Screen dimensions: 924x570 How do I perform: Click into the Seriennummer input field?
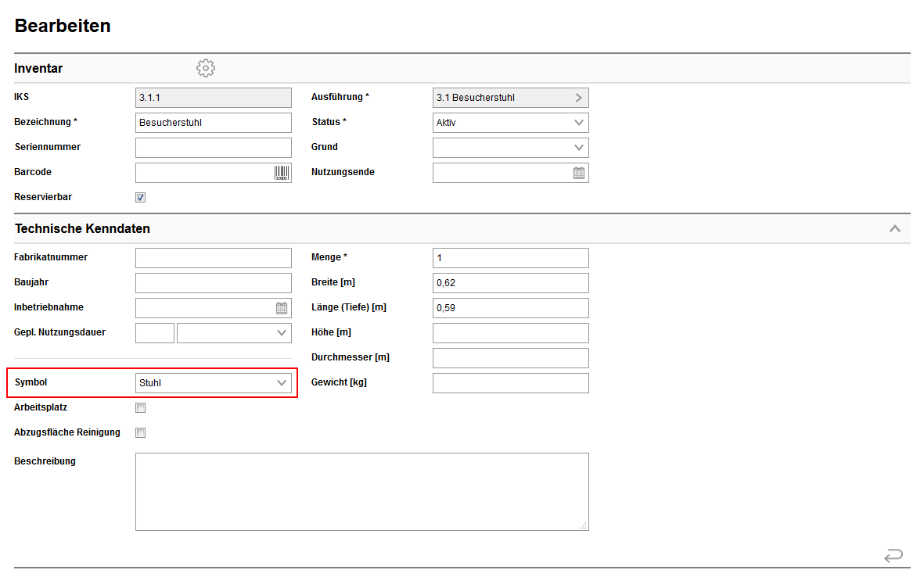pyautogui.click(x=213, y=148)
